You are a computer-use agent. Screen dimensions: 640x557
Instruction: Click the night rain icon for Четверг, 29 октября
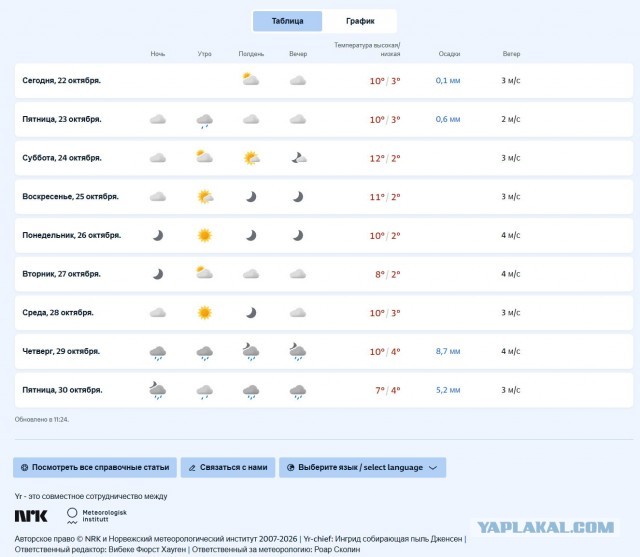tap(158, 353)
